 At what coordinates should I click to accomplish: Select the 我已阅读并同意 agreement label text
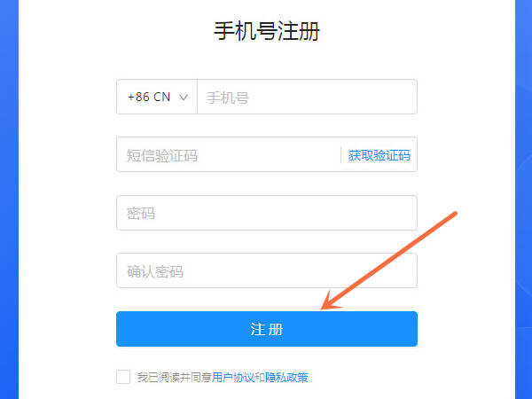[x=175, y=378]
